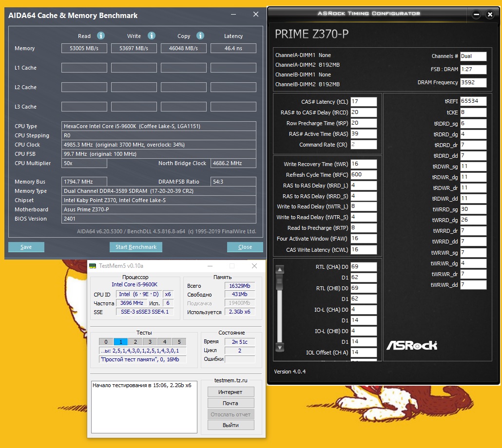
Task: Click the Row Precharge Time (tRP) field
Action: coord(364,123)
